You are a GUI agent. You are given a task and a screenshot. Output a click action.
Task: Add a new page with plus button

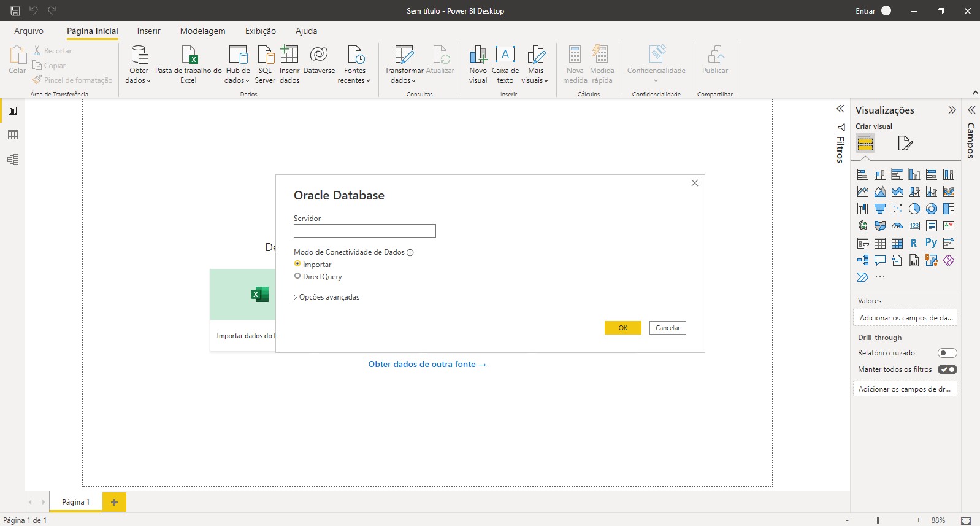tap(114, 502)
